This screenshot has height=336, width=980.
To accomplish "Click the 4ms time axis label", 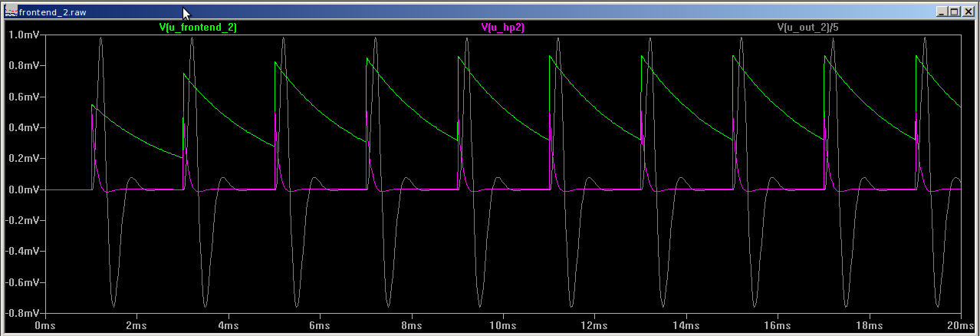I will coord(229,324).
